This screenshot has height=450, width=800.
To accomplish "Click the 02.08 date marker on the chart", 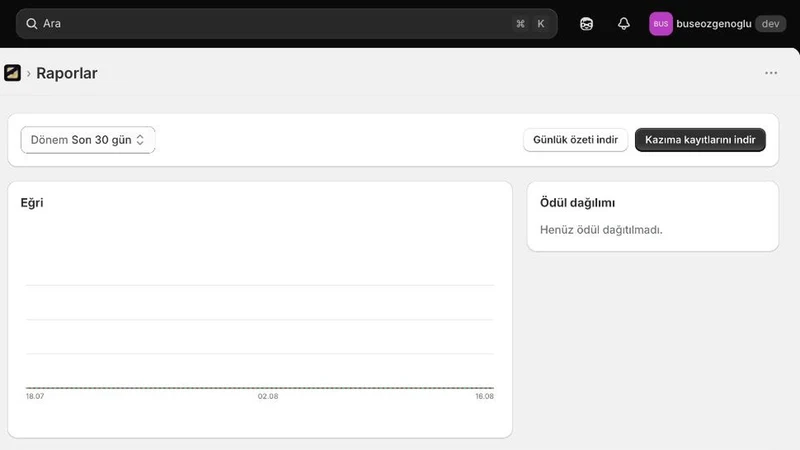I will (268, 396).
